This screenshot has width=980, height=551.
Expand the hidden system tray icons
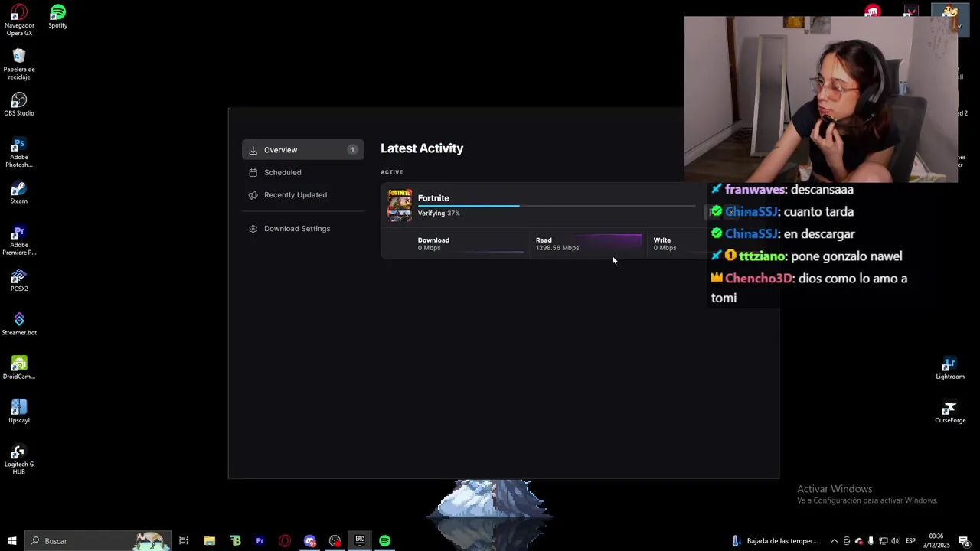click(835, 541)
